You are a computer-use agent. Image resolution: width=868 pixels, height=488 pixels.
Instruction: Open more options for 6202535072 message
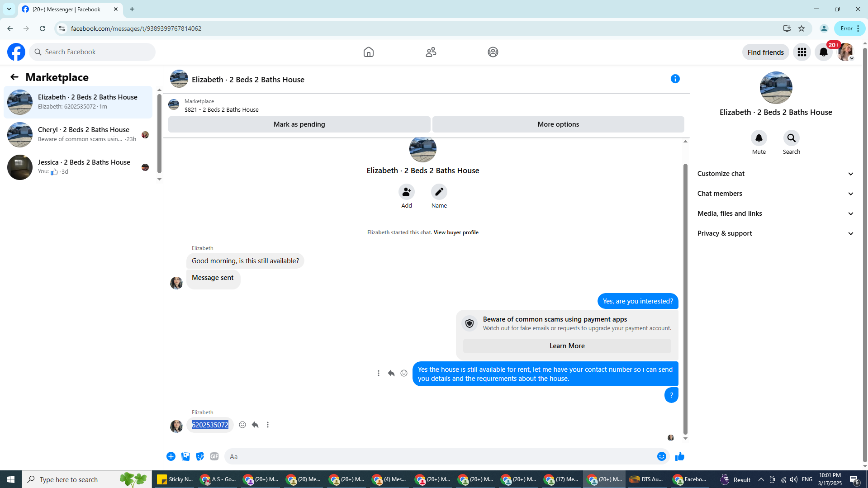(x=268, y=425)
